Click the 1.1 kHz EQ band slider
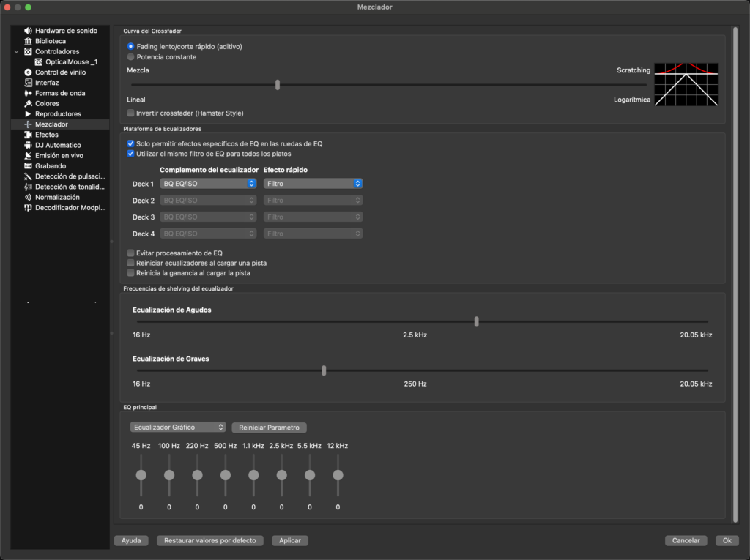This screenshot has width=750, height=560. (x=253, y=475)
